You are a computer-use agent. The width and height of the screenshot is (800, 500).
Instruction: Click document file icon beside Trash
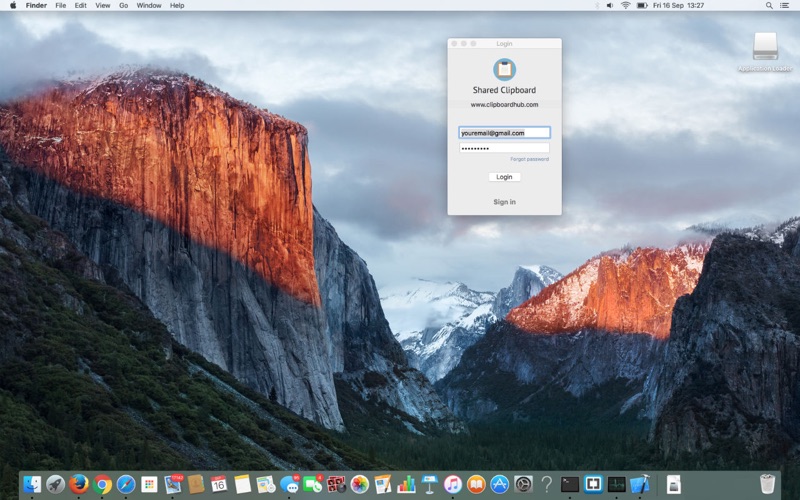pyautogui.click(x=673, y=485)
